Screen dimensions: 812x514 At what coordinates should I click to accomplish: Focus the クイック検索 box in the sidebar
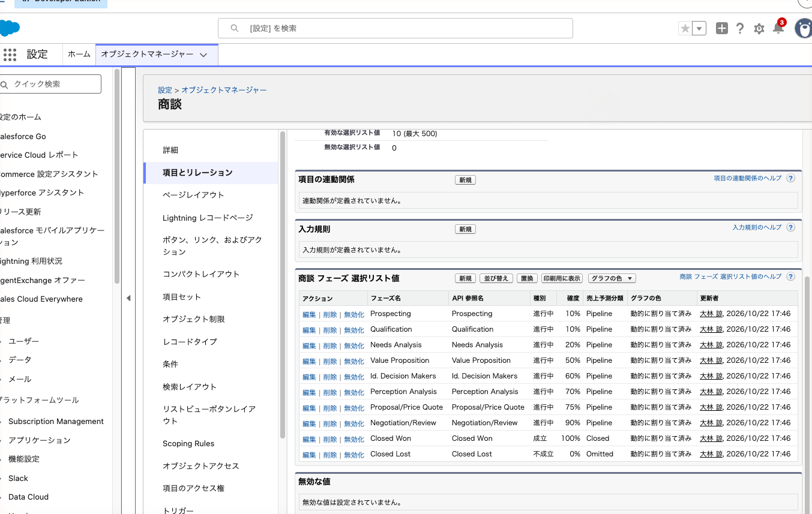(x=50, y=84)
